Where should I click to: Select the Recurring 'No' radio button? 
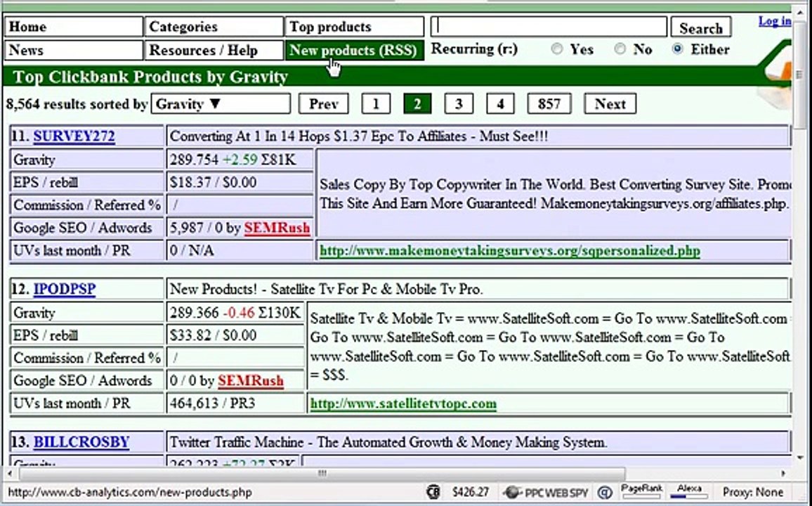[620, 49]
